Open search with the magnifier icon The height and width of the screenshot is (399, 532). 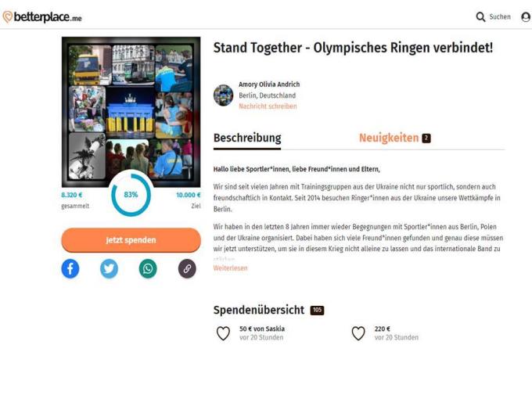click(480, 16)
